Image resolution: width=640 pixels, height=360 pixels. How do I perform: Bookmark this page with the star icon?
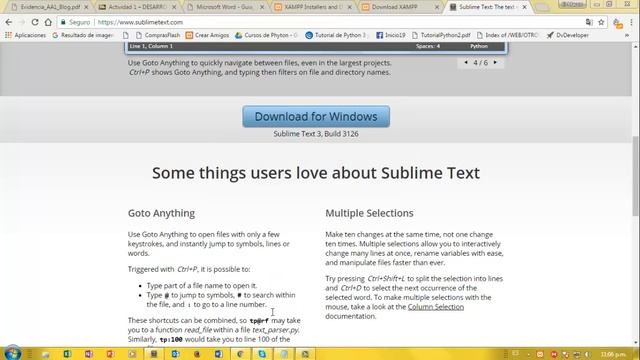[601, 22]
